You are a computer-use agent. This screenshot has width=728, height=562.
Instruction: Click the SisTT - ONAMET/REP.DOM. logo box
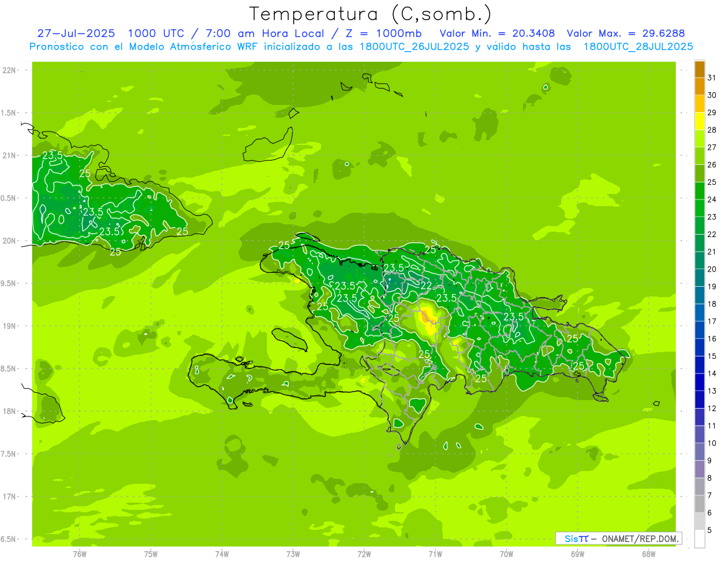point(619,538)
